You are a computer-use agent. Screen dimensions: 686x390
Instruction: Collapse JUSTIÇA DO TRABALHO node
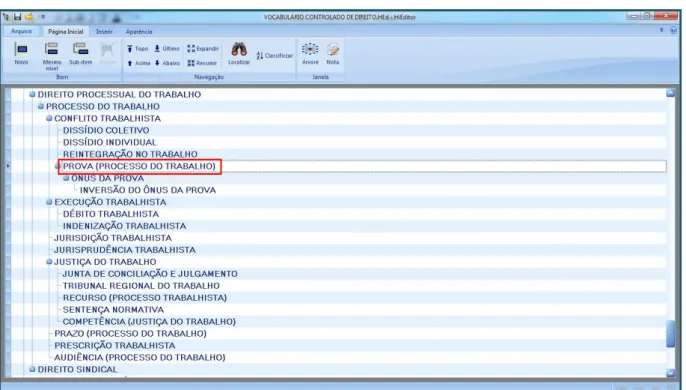[49, 262]
